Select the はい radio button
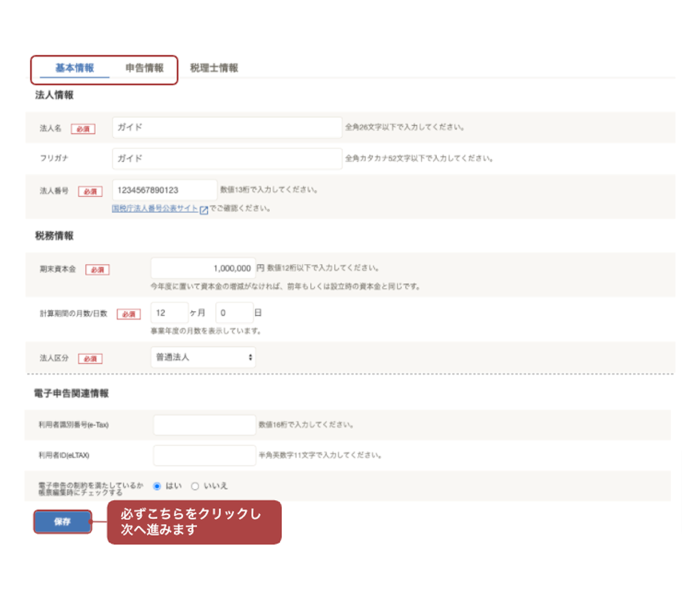Screen dimensions: 700x600 point(157,486)
